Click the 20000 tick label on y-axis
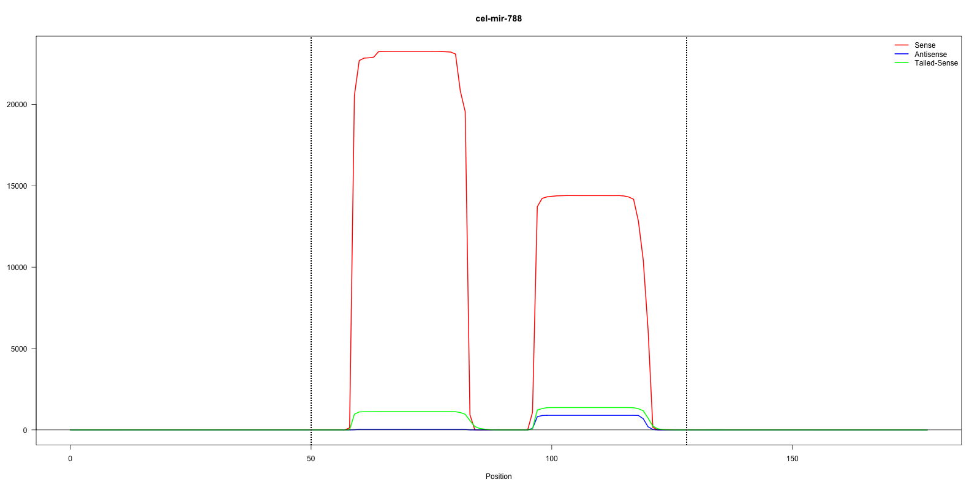 pos(17,105)
